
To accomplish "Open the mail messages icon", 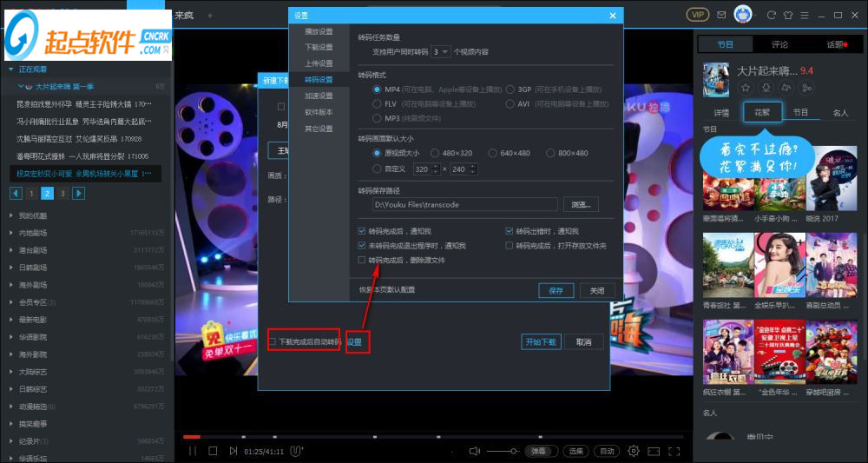I will point(721,15).
